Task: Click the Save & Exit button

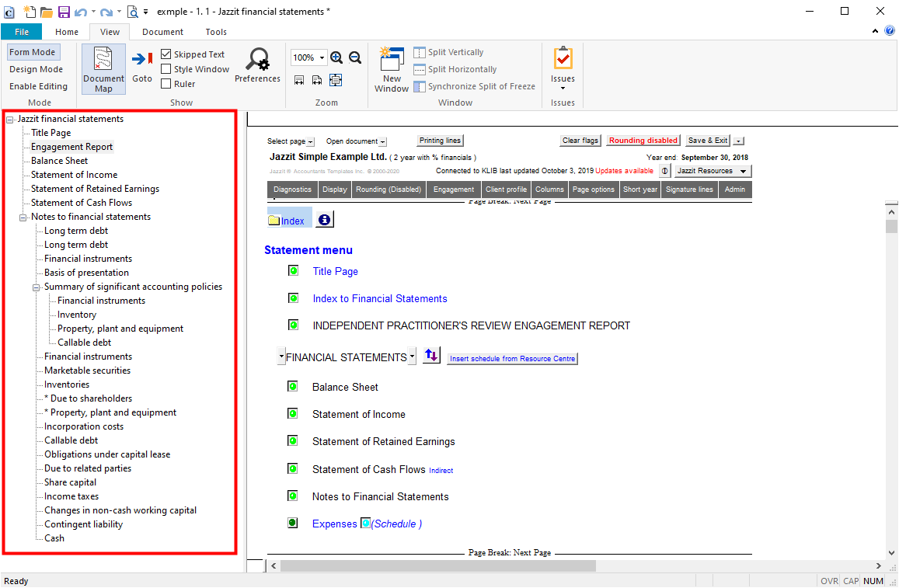Action: pyautogui.click(x=708, y=141)
